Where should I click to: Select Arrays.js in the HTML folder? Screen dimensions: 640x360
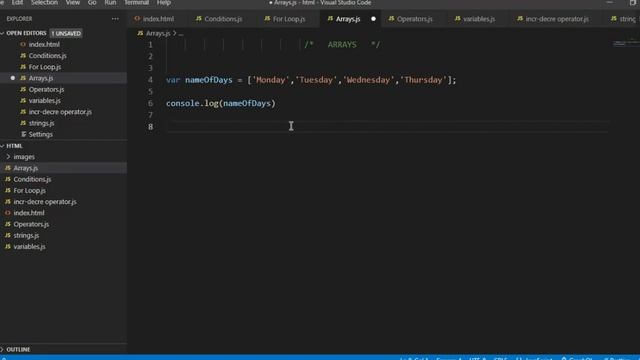coord(26,168)
